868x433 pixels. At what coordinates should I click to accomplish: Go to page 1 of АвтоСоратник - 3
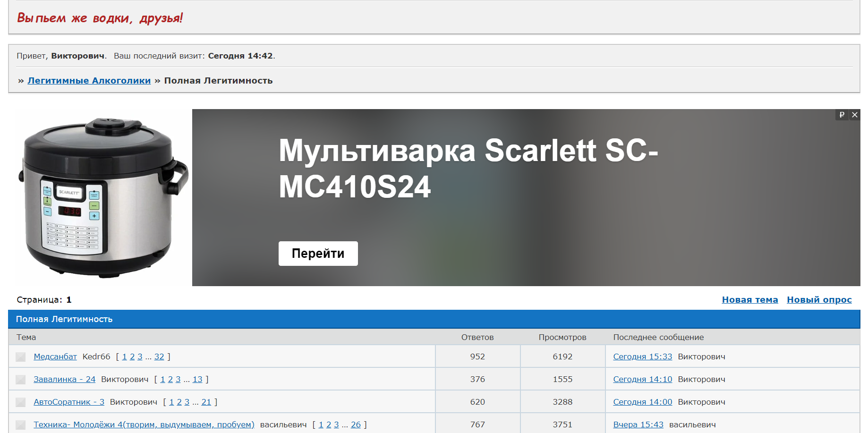point(172,402)
